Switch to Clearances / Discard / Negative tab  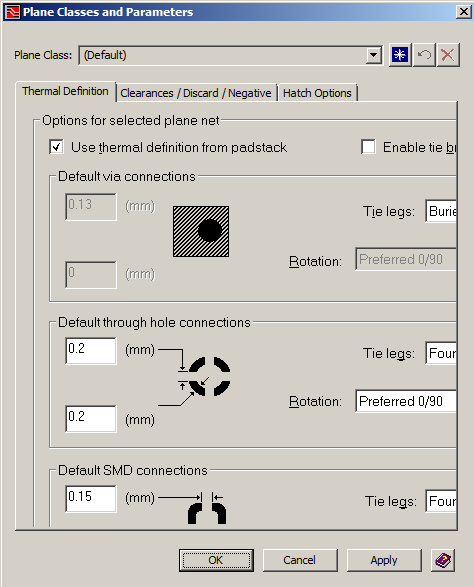[x=196, y=93]
